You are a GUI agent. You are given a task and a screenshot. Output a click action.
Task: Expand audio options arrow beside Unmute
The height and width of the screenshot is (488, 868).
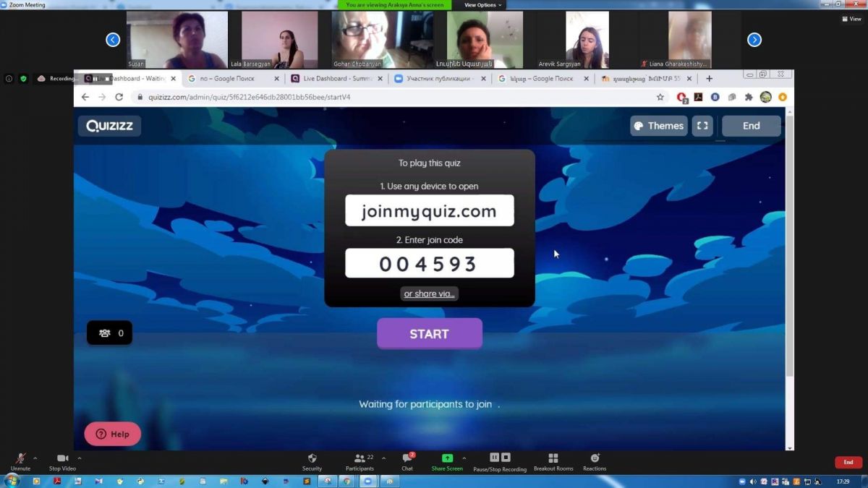(x=35, y=458)
